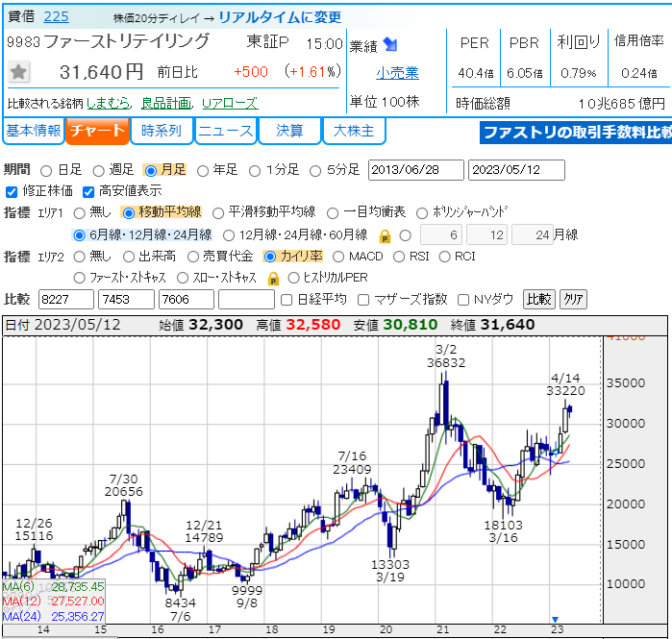Open the ニュース tab
The image size is (672, 639).
(x=225, y=131)
